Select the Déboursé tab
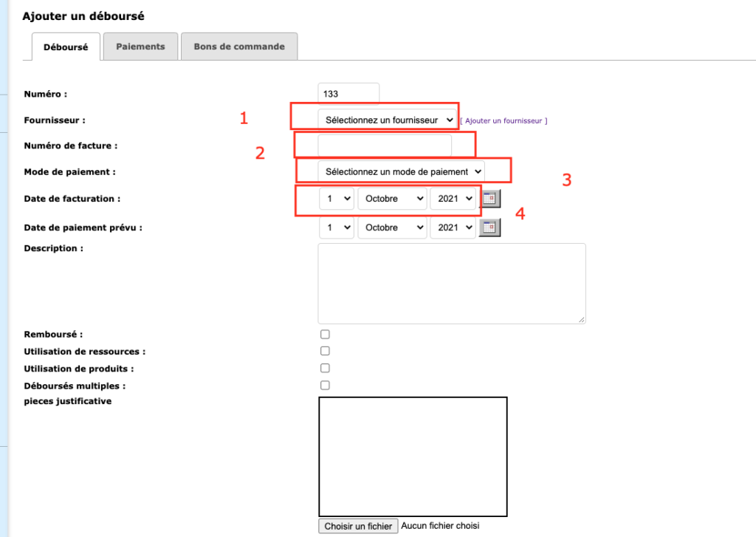 66,47
